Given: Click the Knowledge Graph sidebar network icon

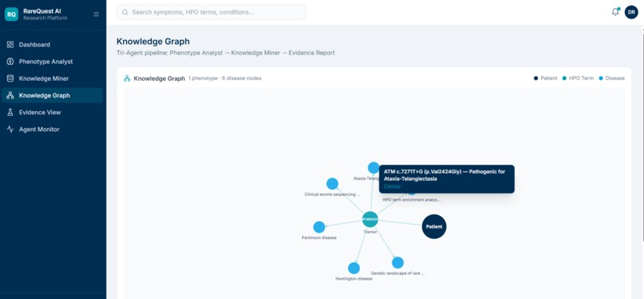Looking at the screenshot, I should coord(10,95).
